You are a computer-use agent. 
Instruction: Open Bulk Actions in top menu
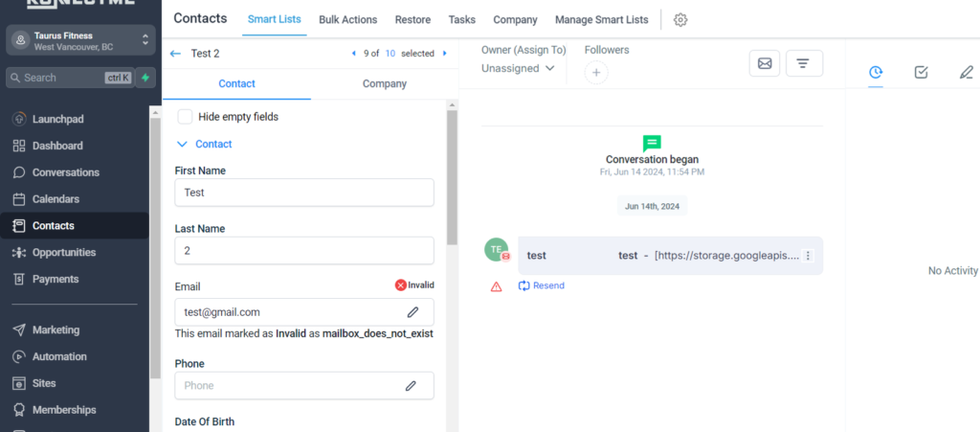[x=347, y=20]
